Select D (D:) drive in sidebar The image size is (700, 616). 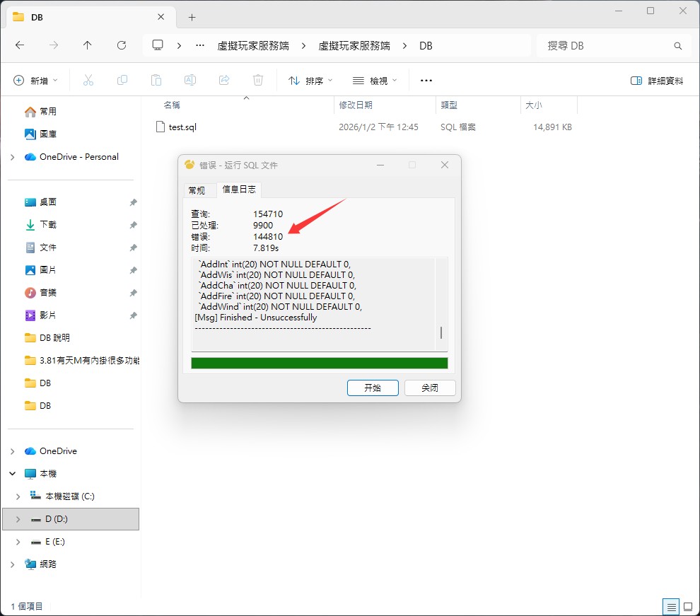pos(71,519)
